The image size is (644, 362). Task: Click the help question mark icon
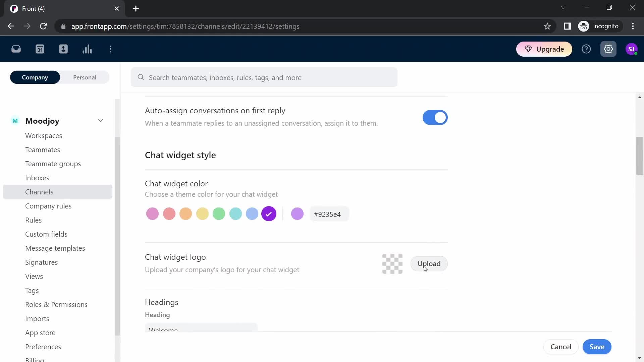586,49
